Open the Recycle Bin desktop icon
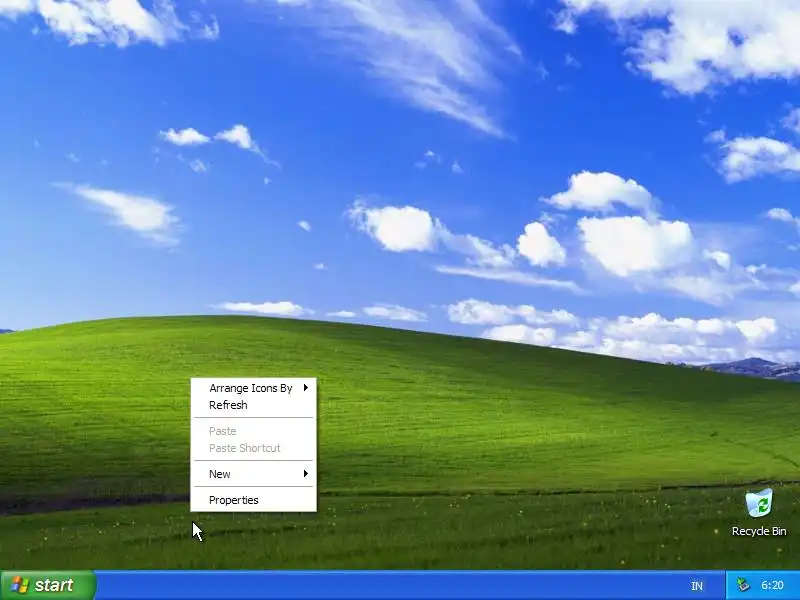The width and height of the screenshot is (800, 600). 759,513
